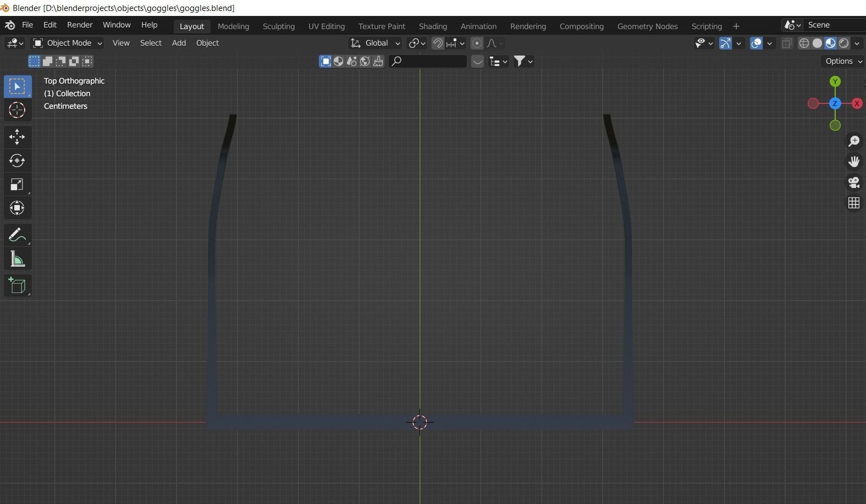
Task: Open the Global transform orientation dropdown
Action: tap(375, 43)
